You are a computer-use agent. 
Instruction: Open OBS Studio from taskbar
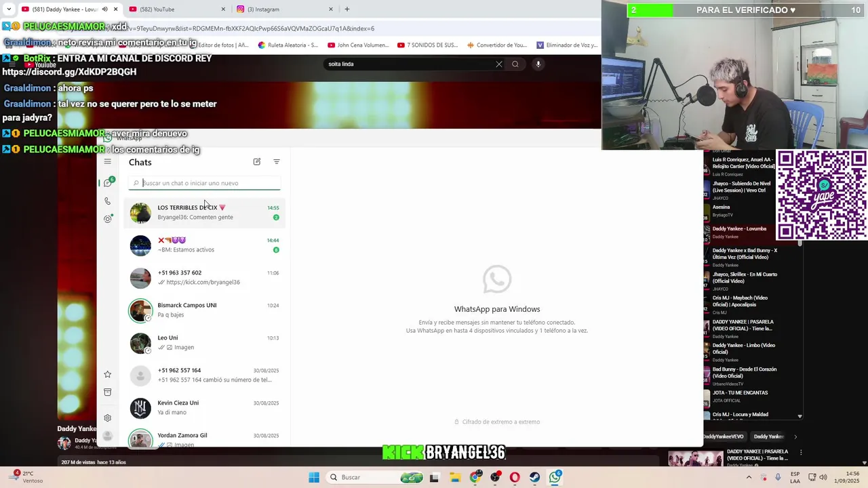pyautogui.click(x=496, y=477)
